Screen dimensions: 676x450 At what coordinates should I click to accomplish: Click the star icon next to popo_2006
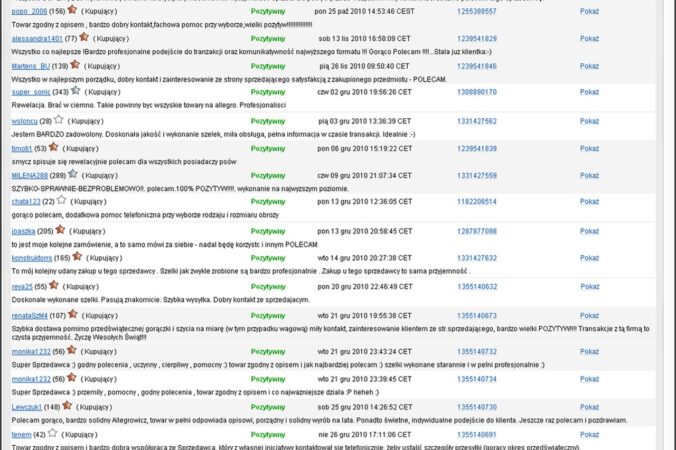click(x=72, y=9)
